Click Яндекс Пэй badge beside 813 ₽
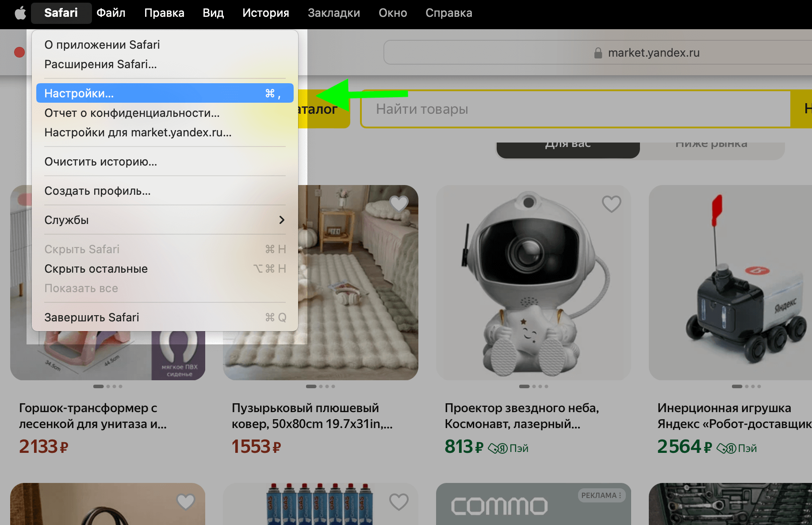The height and width of the screenshot is (525, 812). [x=508, y=448]
